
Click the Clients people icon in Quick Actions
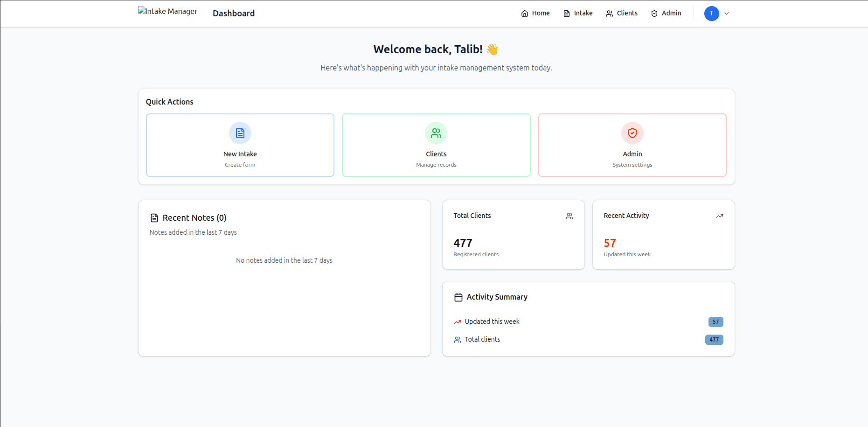[x=436, y=133]
